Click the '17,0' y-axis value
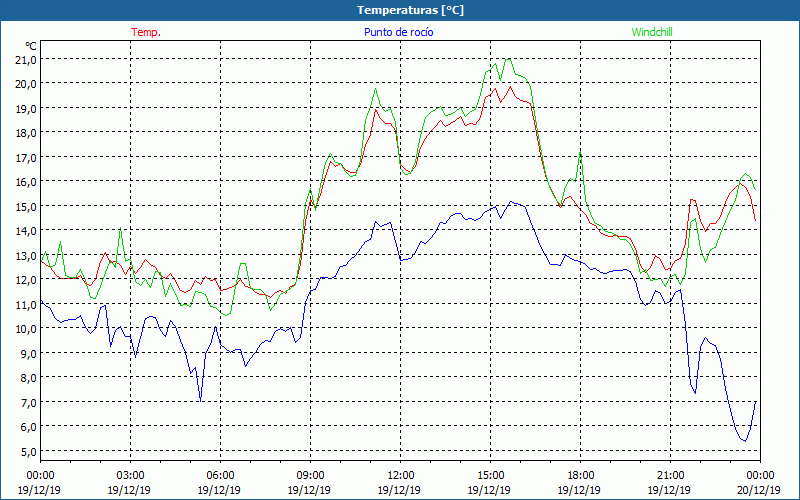Screen dimensions: 800x500 (27, 157)
